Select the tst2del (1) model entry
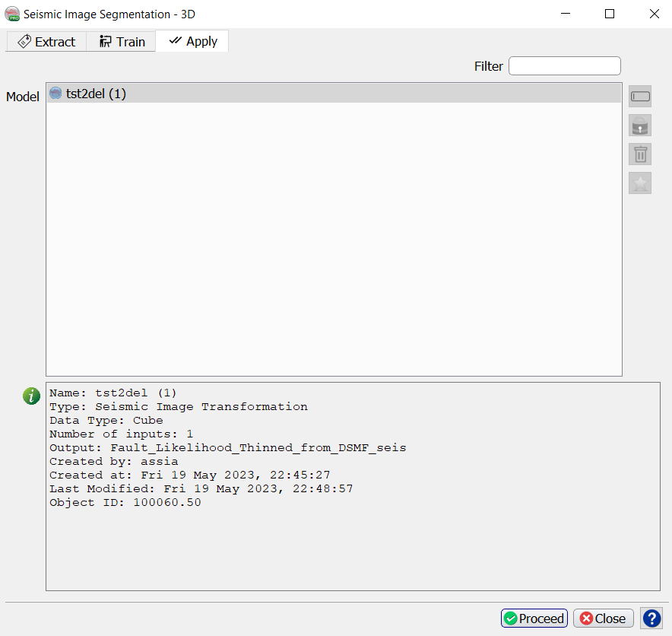Screen dimensions: 672x636 tap(96, 94)
